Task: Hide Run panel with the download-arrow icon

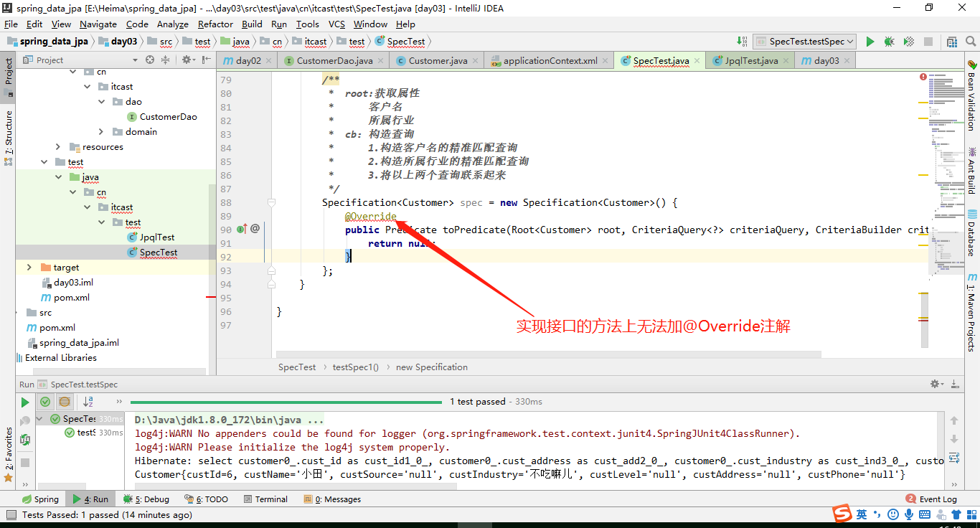Action: (x=956, y=385)
